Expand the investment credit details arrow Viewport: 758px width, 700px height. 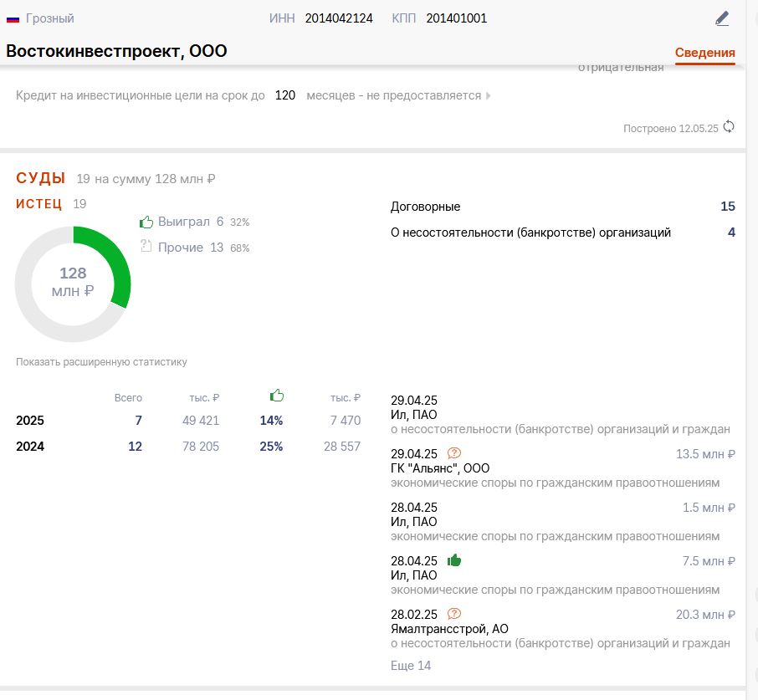489,95
